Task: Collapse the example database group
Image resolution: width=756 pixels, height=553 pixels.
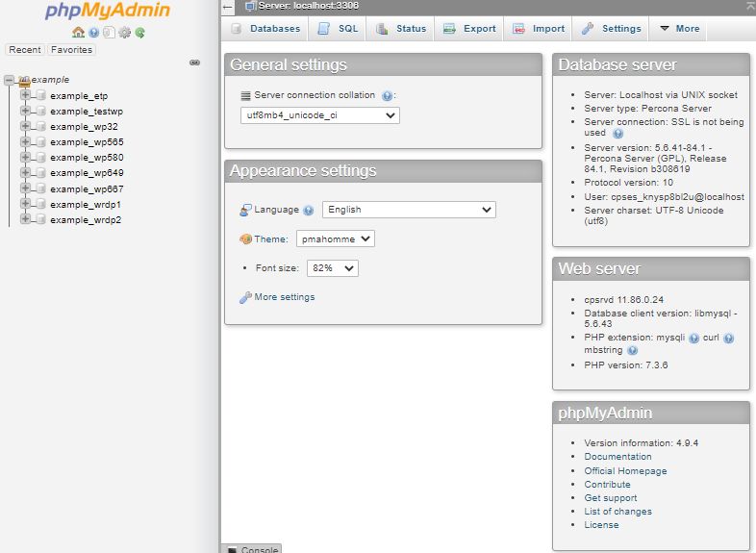Action: (9, 80)
